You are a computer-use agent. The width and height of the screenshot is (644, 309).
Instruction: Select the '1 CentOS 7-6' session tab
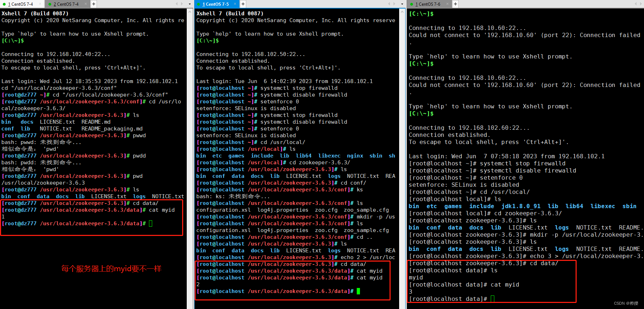point(429,4)
